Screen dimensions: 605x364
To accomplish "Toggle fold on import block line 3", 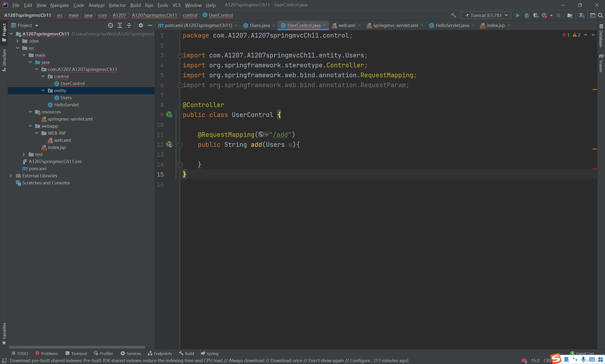I will click(180, 56).
